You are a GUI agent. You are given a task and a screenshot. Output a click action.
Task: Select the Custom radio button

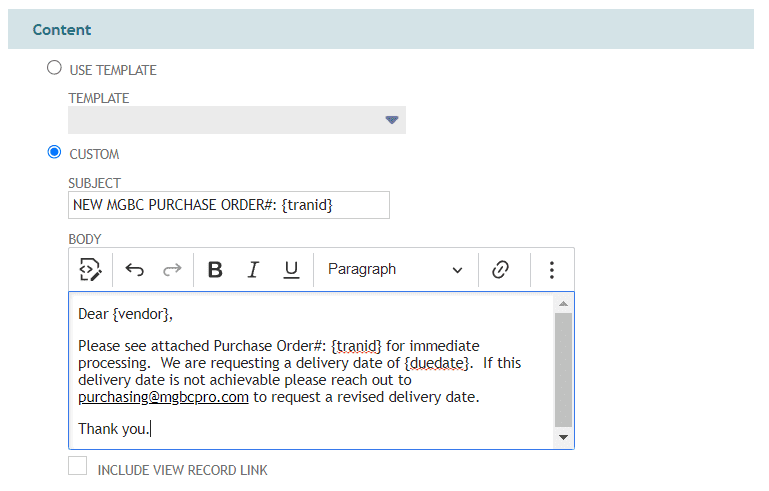(54, 152)
